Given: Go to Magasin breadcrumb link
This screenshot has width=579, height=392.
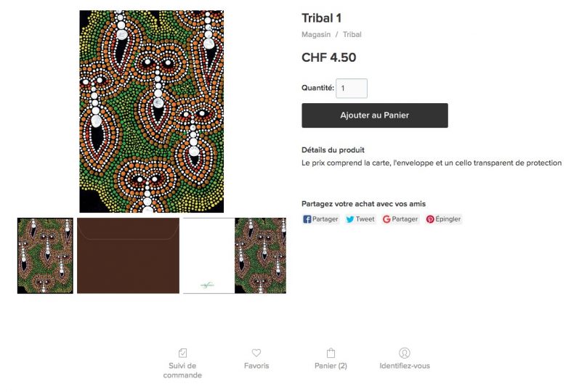Looking at the screenshot, I should (316, 35).
